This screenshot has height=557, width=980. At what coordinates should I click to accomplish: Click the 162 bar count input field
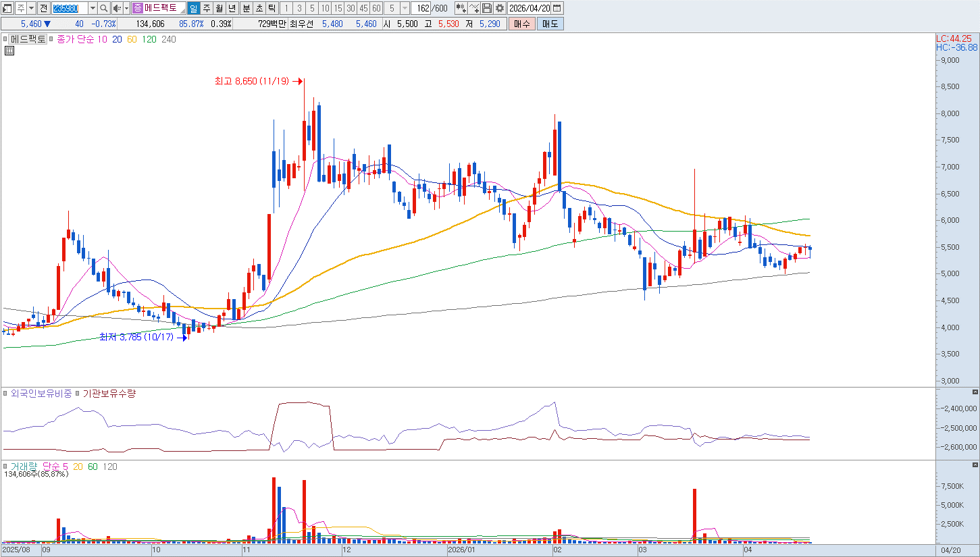[422, 8]
